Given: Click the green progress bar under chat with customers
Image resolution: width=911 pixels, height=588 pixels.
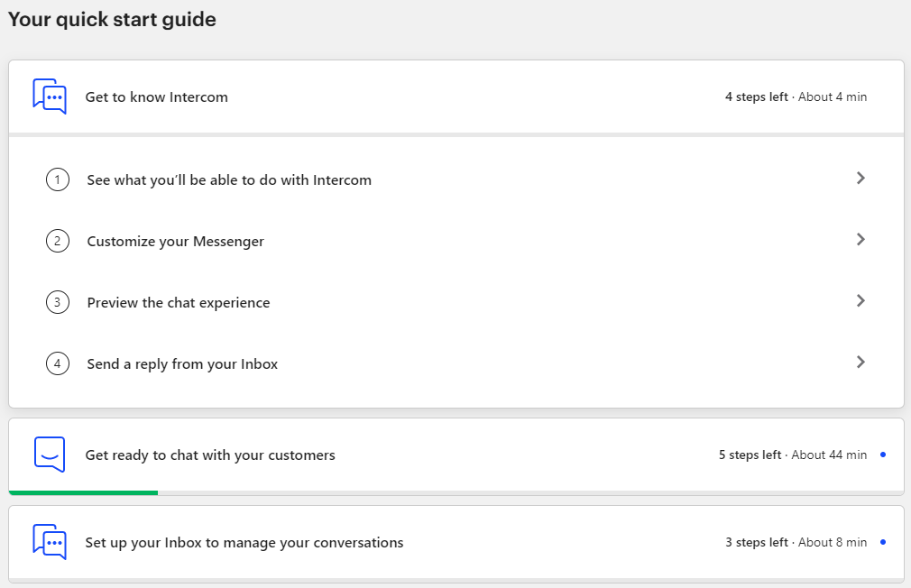Looking at the screenshot, I should (83, 492).
